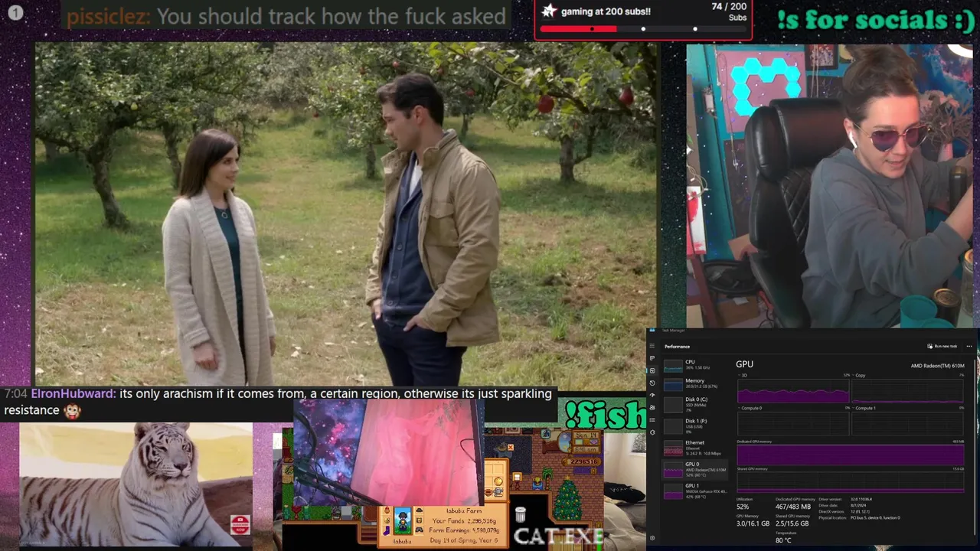Image resolution: width=980 pixels, height=551 pixels.
Task: Click the '467/483 MB' dedicated memory value
Action: (792, 507)
